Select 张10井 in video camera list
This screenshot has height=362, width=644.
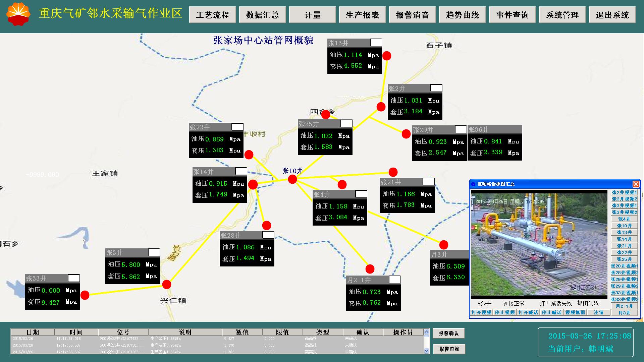[624, 226]
